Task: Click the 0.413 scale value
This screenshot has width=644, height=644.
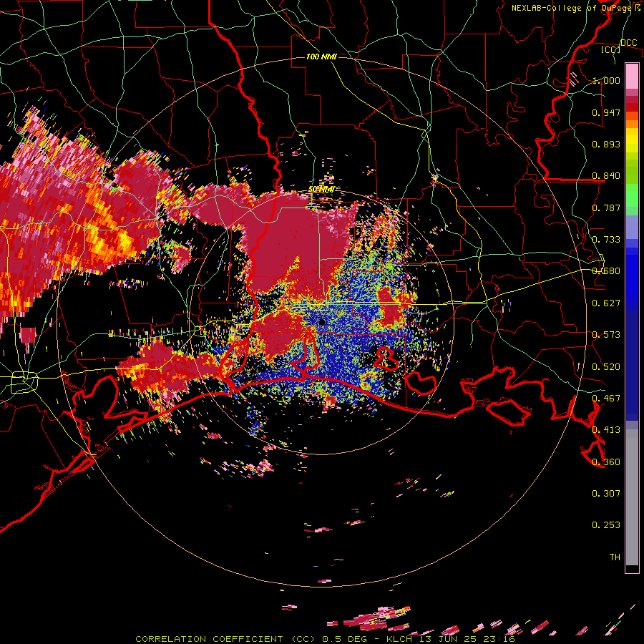Action: click(x=606, y=430)
